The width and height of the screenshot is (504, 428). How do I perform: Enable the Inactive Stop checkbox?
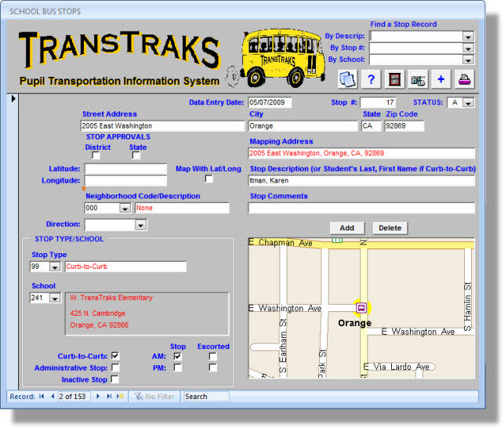tap(115, 379)
